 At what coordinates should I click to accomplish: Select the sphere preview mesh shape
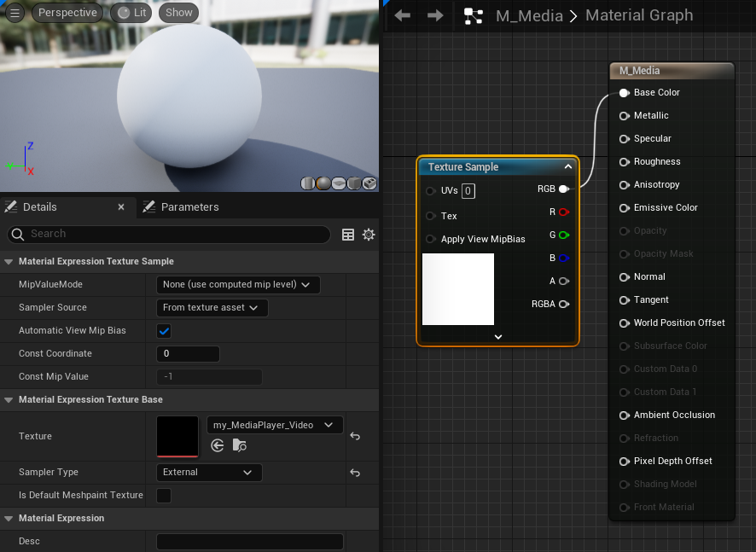[x=323, y=183]
